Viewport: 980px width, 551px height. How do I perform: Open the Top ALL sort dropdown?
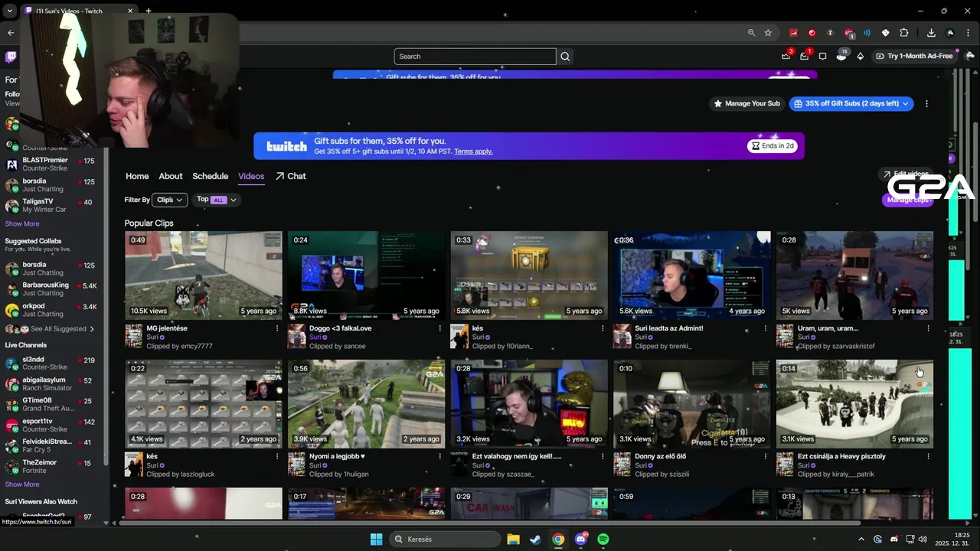(216, 200)
